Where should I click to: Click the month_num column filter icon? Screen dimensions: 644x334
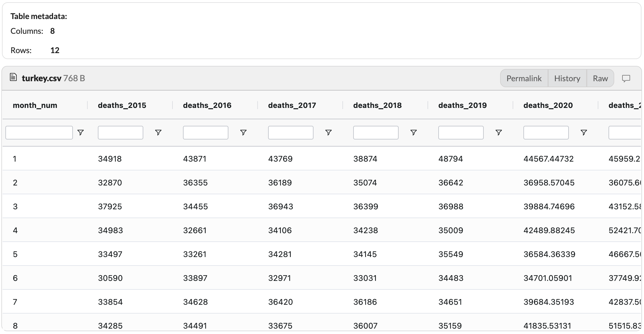click(x=81, y=133)
